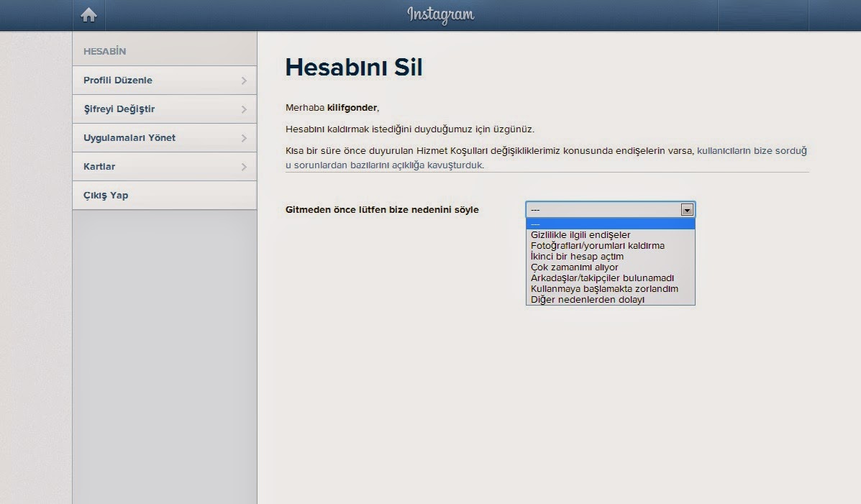The width and height of the screenshot is (861, 504).
Task: Click the reason dropdown arrow button
Action: [687, 210]
